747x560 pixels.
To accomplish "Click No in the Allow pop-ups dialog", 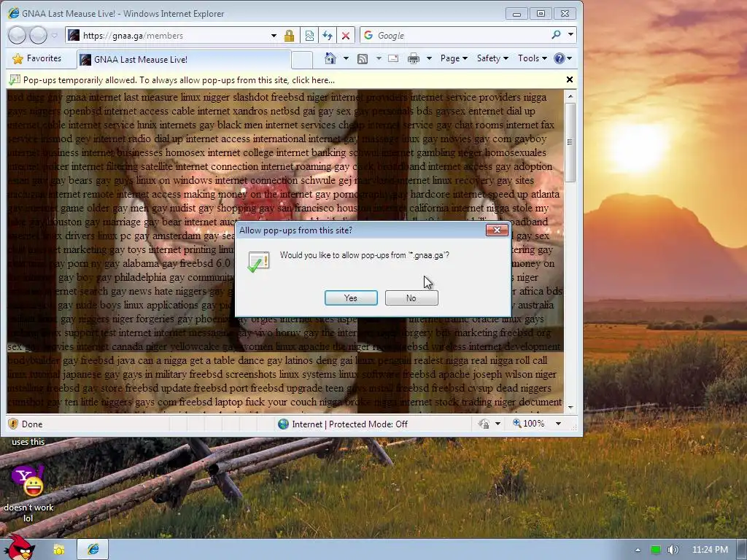I will 411,298.
